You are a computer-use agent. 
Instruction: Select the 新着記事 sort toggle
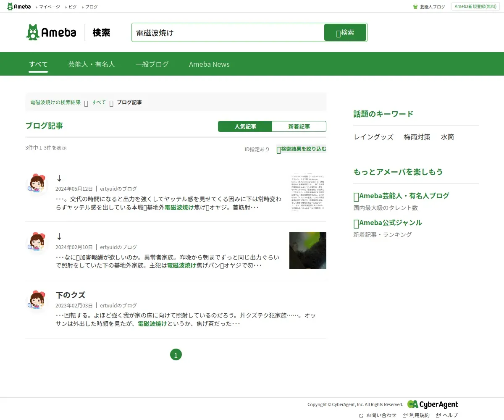(299, 126)
